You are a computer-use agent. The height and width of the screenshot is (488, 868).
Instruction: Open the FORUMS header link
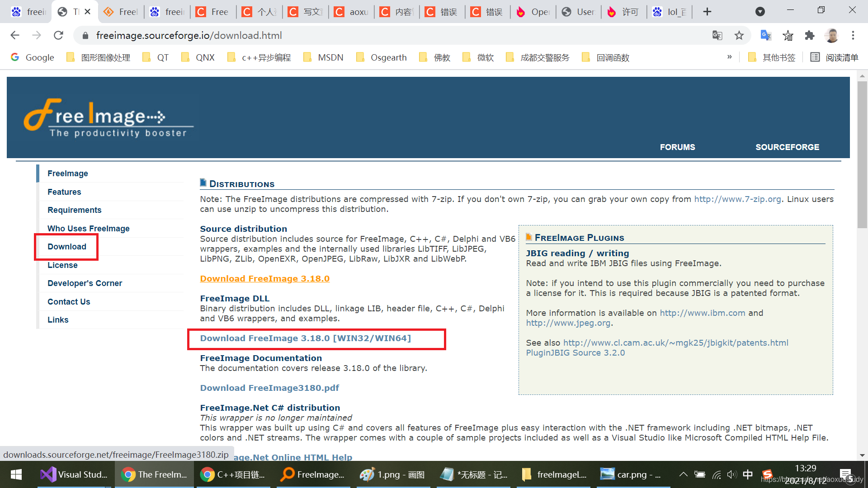point(677,147)
